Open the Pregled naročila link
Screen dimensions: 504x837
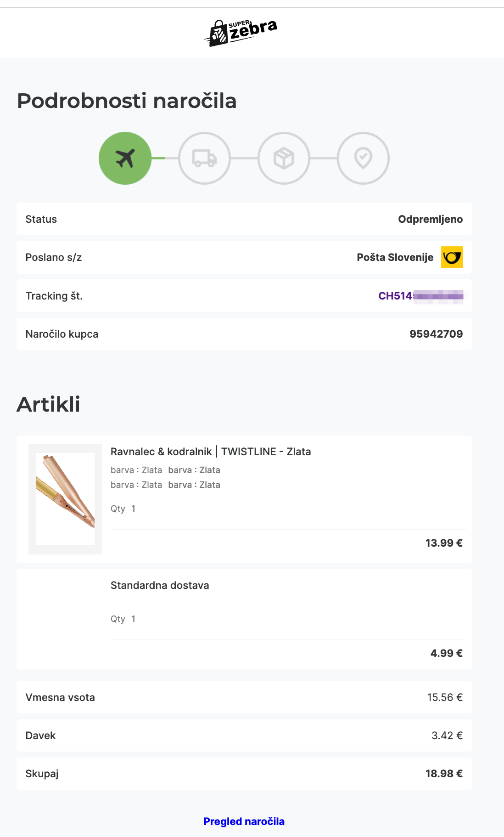tap(244, 821)
